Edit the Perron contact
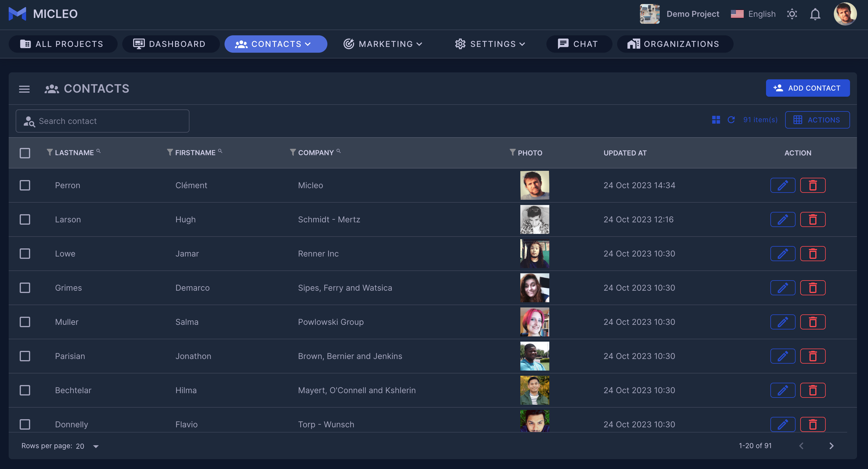The height and width of the screenshot is (469, 868). 783,186
